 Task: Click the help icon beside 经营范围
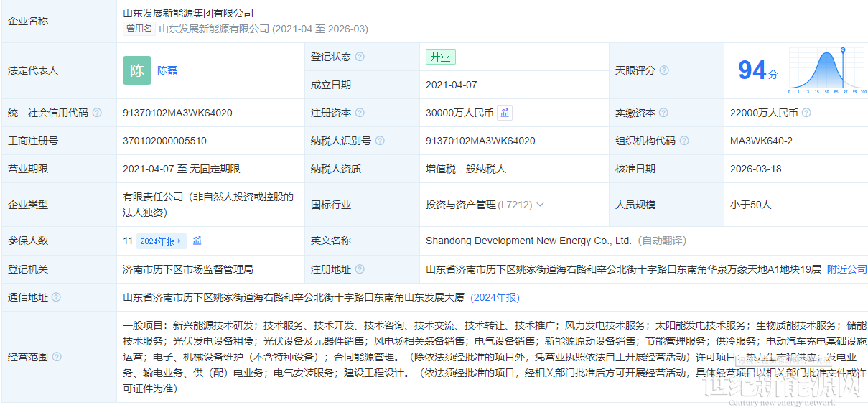[x=57, y=357]
